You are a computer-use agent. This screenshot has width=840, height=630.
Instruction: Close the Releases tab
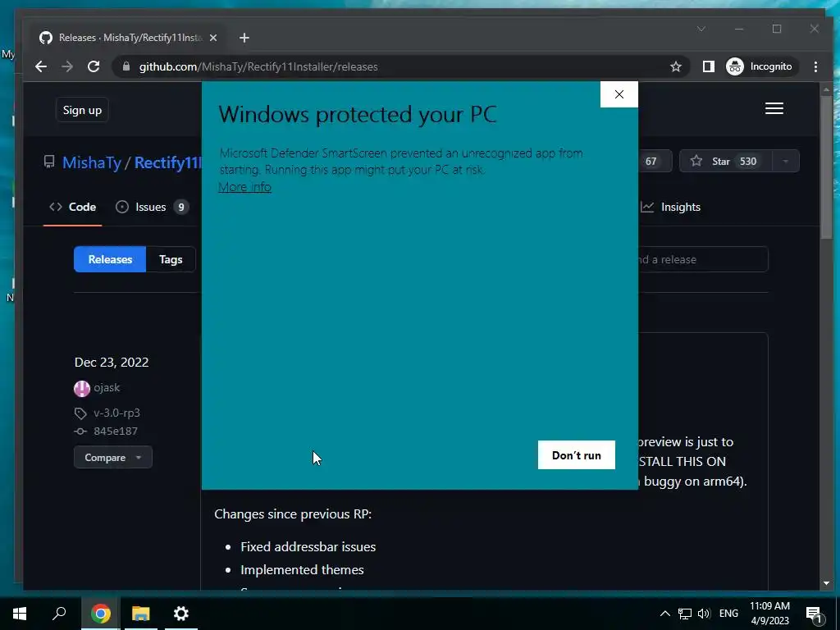pos(213,38)
